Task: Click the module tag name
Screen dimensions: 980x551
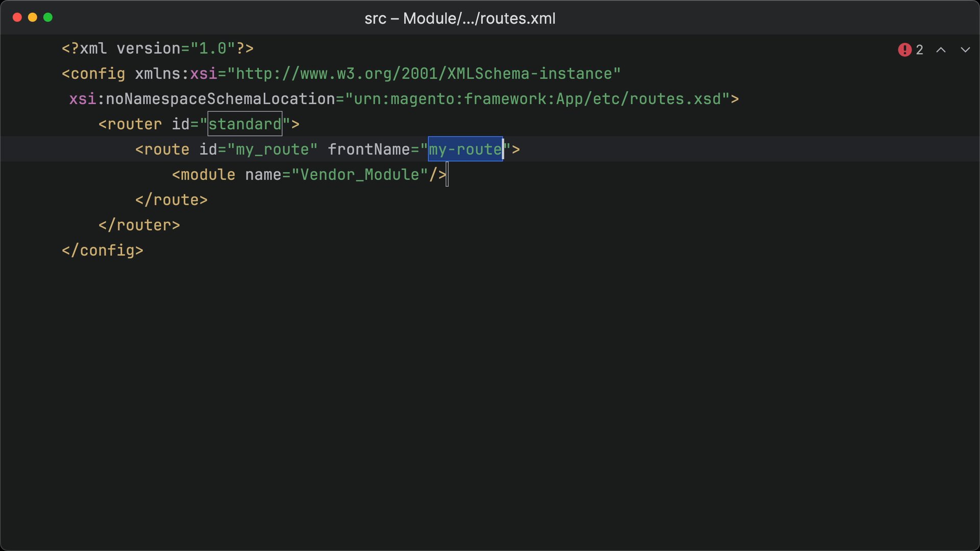Action: (x=208, y=175)
